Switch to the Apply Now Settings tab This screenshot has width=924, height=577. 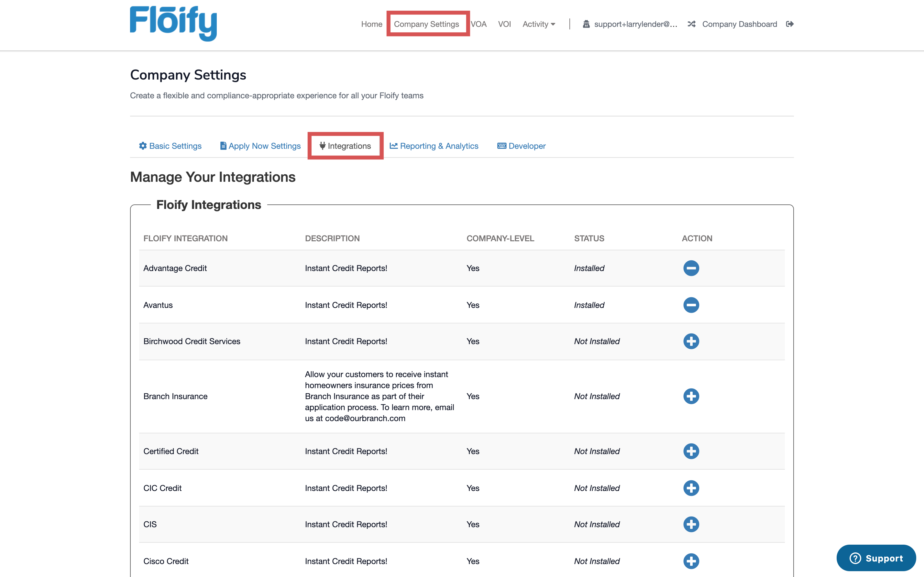[260, 146]
